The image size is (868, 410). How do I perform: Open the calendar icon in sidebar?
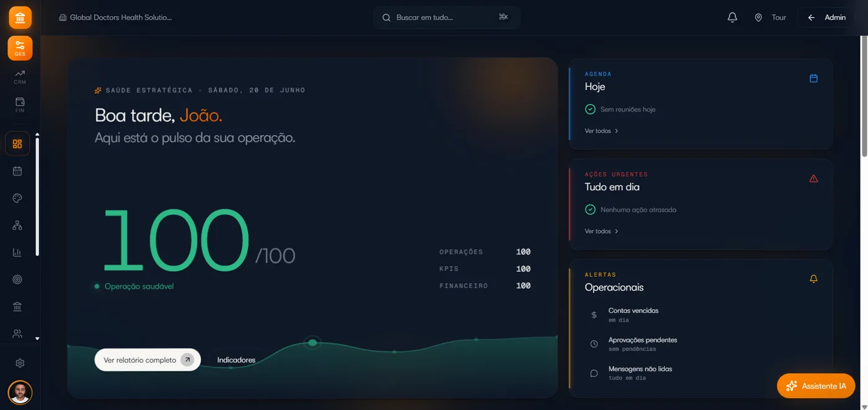(x=17, y=171)
